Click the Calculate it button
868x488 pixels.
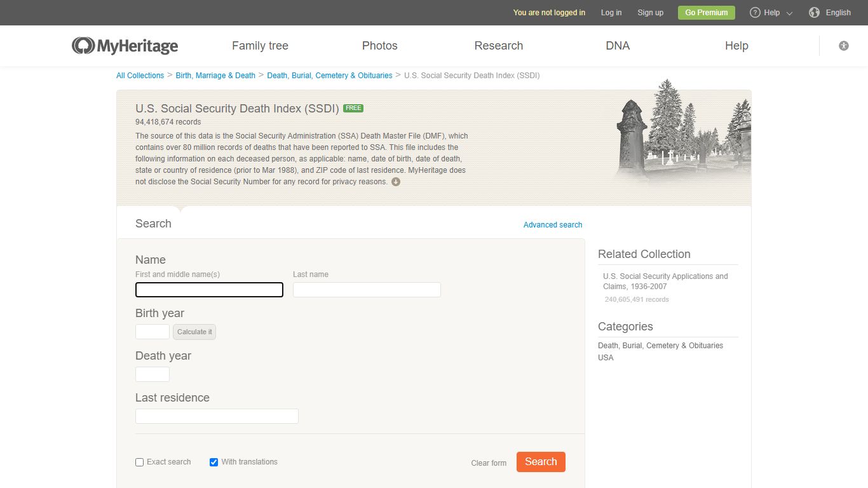click(x=194, y=332)
